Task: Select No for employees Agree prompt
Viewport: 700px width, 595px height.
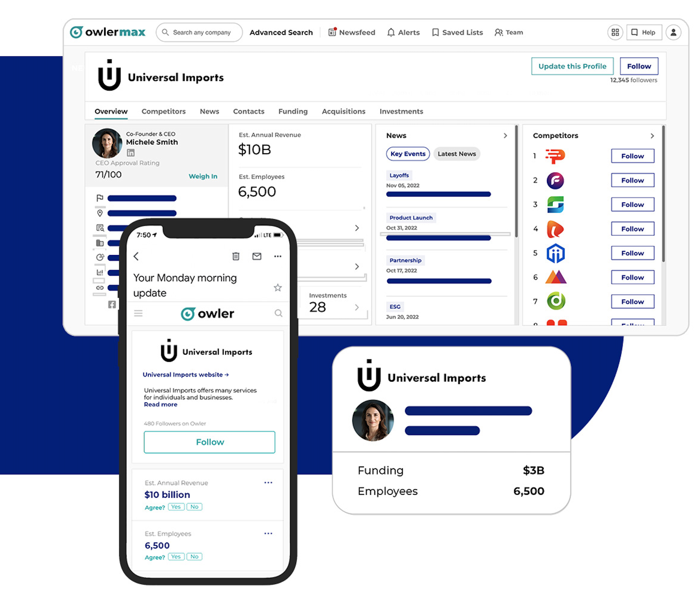Action: 194,557
